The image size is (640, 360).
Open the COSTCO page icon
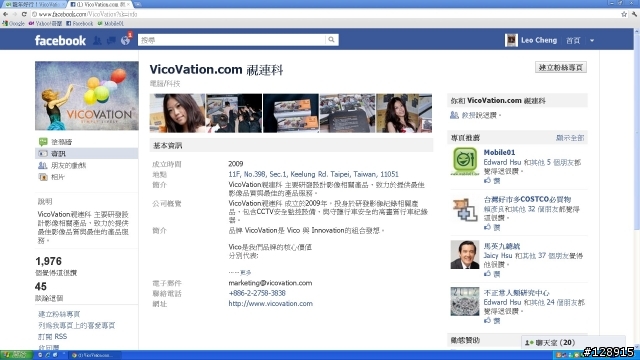pyautogui.click(x=465, y=209)
